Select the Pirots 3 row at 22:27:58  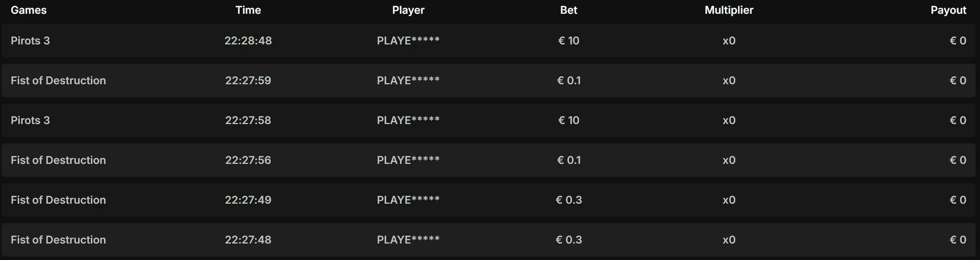coord(31,120)
